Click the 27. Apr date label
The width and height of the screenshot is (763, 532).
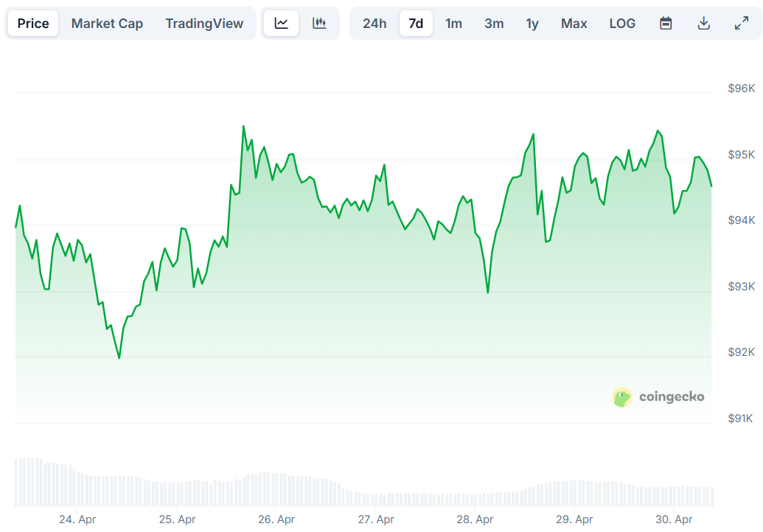click(376, 519)
